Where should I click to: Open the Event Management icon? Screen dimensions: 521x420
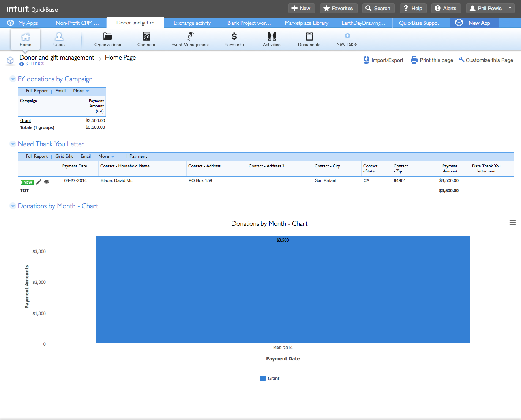190,36
